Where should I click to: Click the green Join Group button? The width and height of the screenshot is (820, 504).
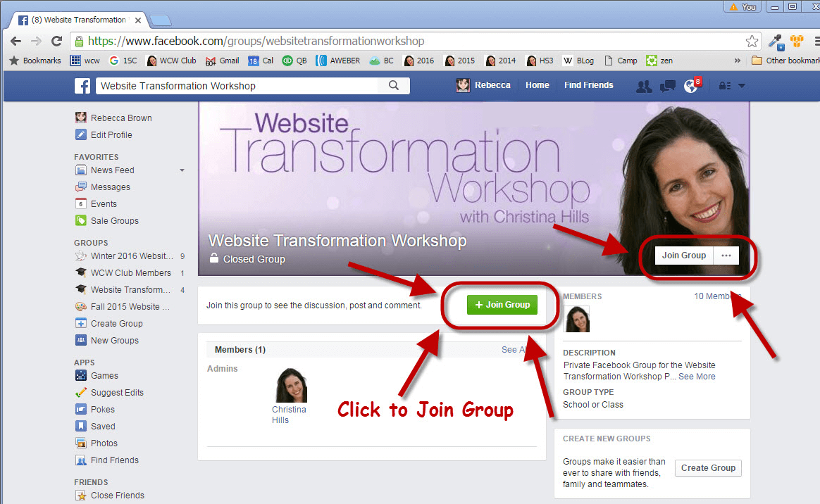click(502, 305)
